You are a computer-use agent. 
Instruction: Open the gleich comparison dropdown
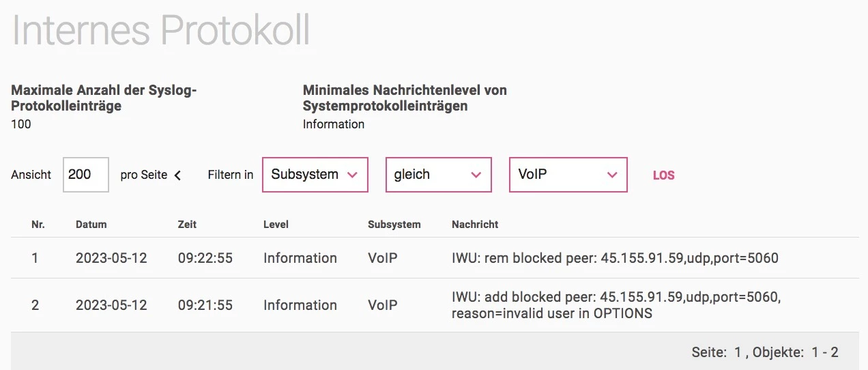[438, 175]
